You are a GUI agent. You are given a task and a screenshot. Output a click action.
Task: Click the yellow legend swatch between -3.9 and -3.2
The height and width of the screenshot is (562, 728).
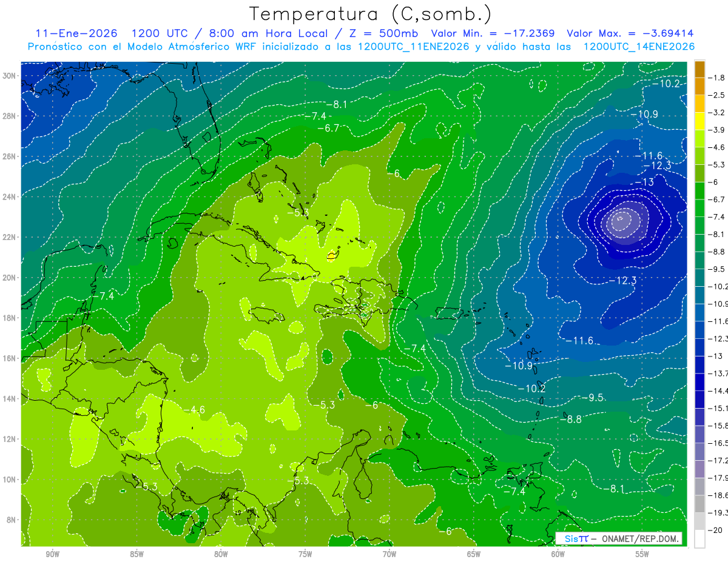pos(699,121)
